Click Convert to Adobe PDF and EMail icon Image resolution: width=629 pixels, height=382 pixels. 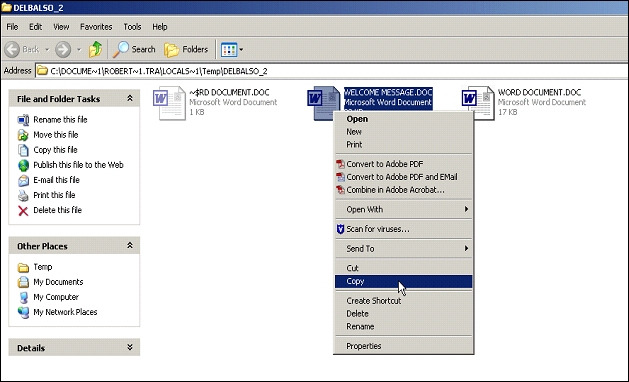[x=340, y=177]
